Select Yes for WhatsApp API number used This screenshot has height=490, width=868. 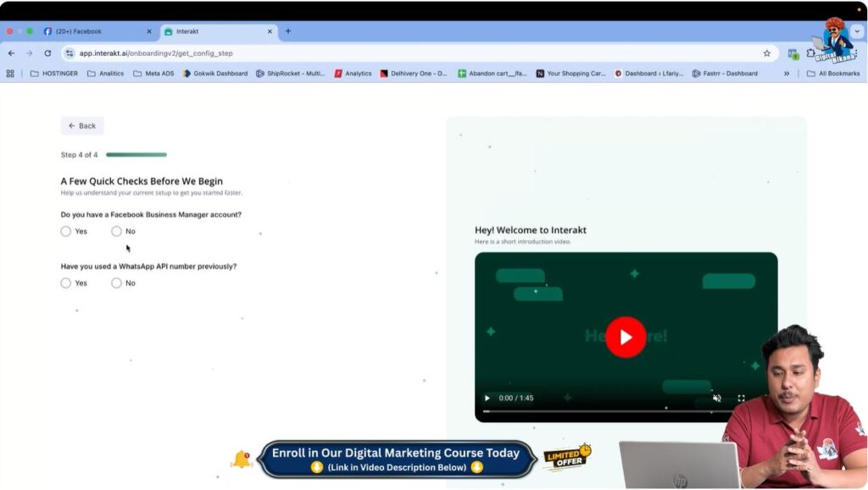coord(66,283)
